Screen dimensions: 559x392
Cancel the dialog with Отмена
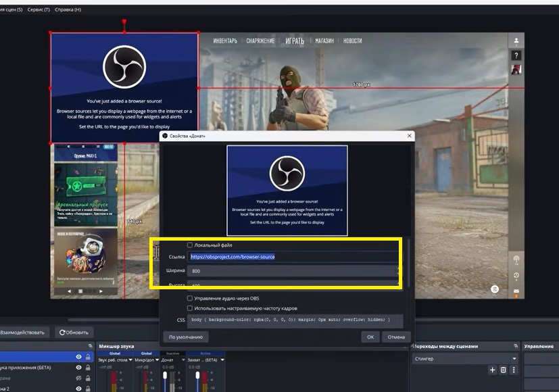pyautogui.click(x=396, y=337)
